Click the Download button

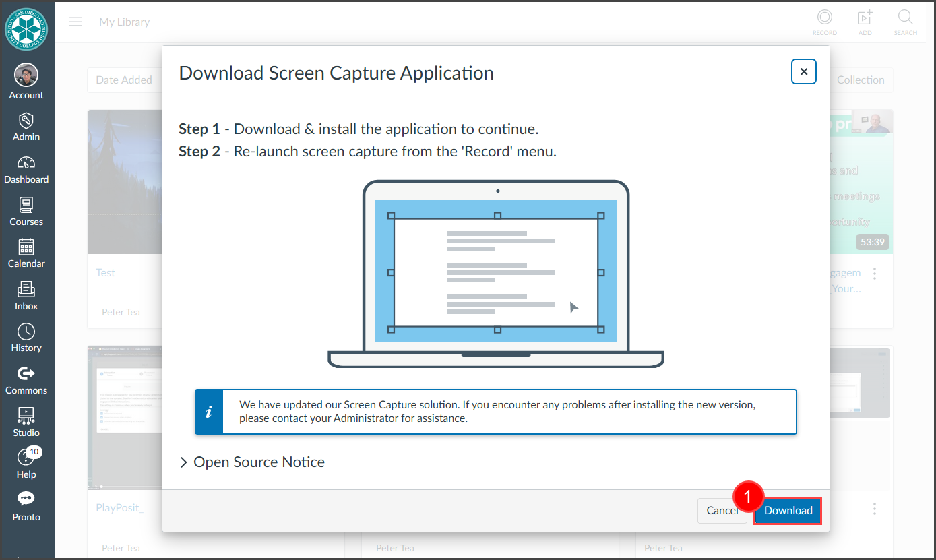coord(788,511)
